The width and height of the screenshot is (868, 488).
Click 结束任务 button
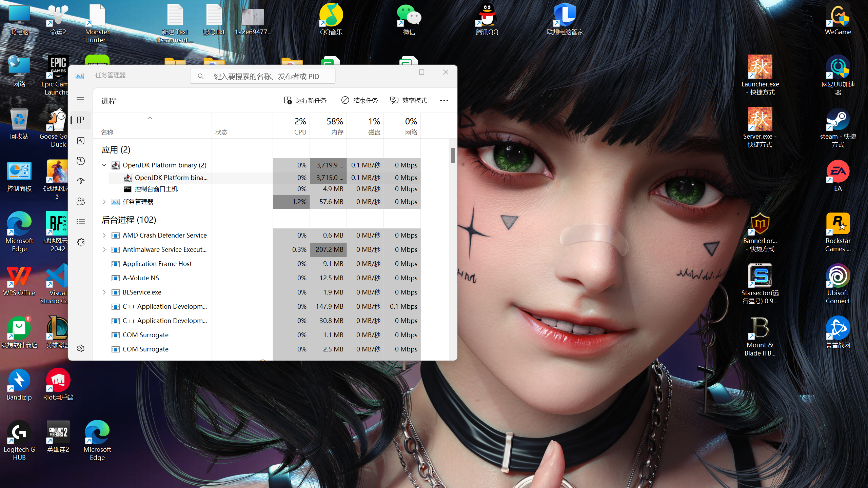360,100
